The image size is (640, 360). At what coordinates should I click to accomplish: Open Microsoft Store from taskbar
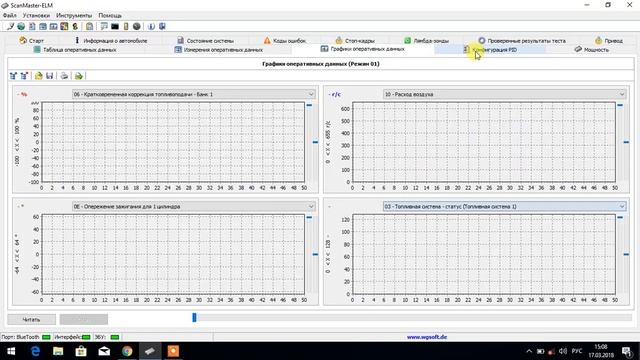pyautogui.click(x=81, y=351)
